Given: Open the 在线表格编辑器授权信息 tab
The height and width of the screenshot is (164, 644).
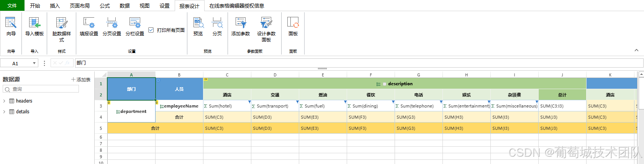Looking at the screenshot, I should click(236, 6).
